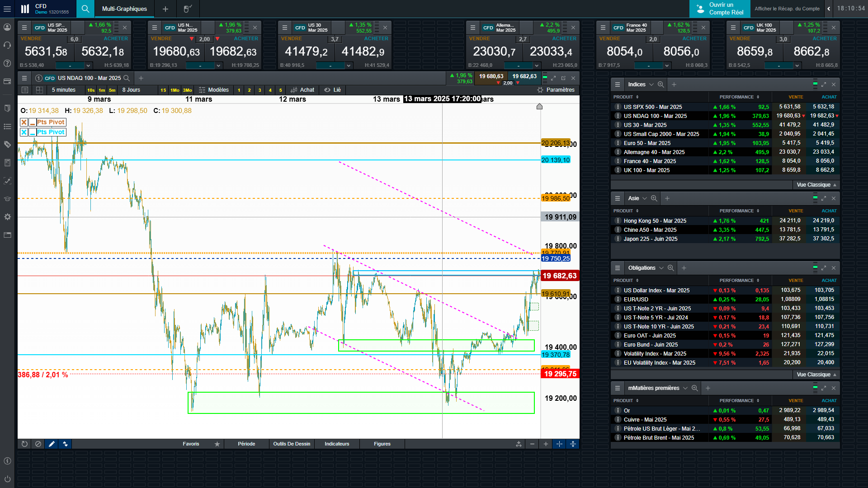Image resolution: width=868 pixels, height=488 pixels.
Task: Click the power icon in left sidebar
Action: [x=7, y=479]
